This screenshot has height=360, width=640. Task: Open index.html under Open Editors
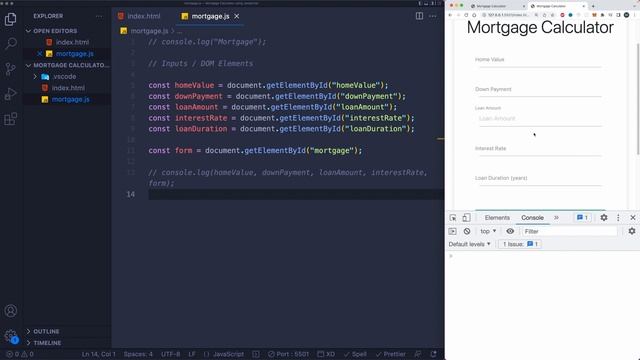pos(72,42)
